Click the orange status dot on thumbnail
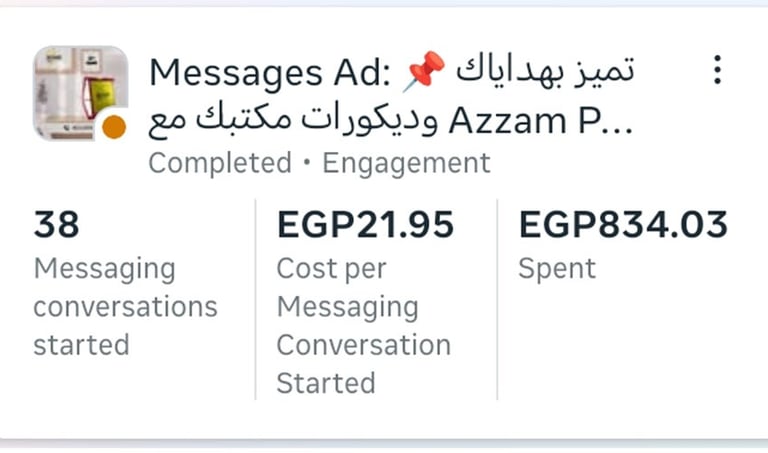The width and height of the screenshot is (768, 453). [x=114, y=127]
